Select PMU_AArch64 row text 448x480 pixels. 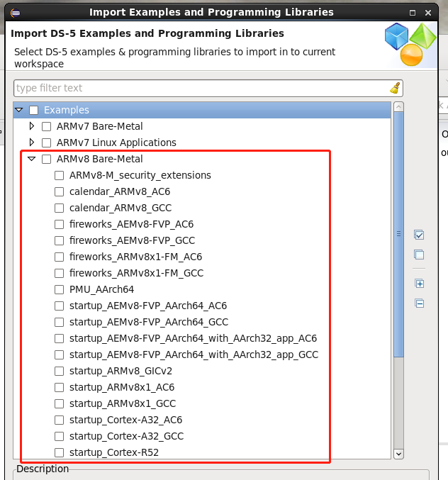click(101, 289)
